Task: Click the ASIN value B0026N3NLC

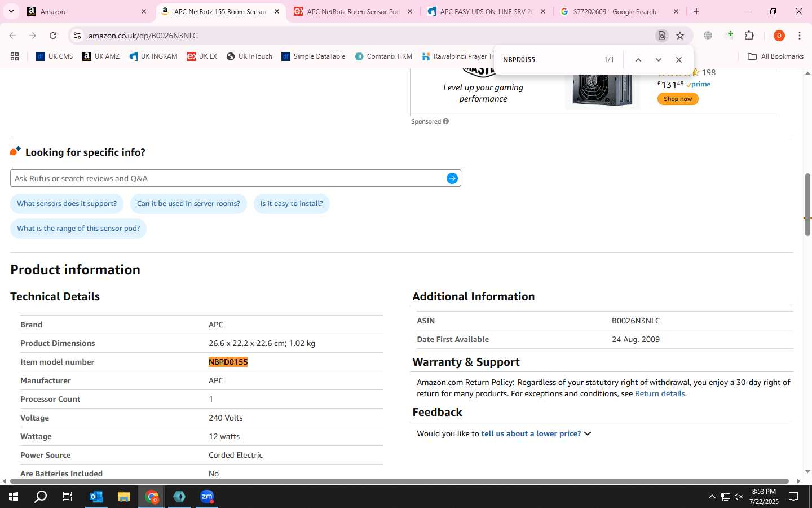Action: [x=636, y=321]
